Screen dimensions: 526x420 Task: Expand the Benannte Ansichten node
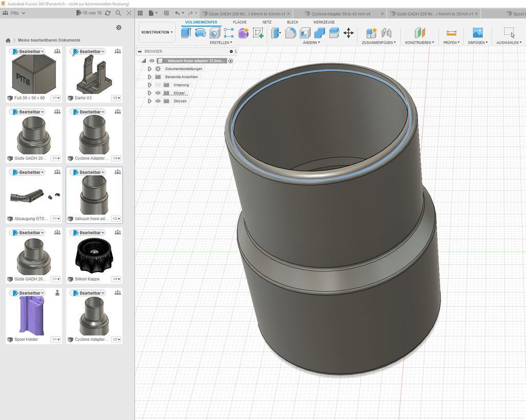[149, 77]
